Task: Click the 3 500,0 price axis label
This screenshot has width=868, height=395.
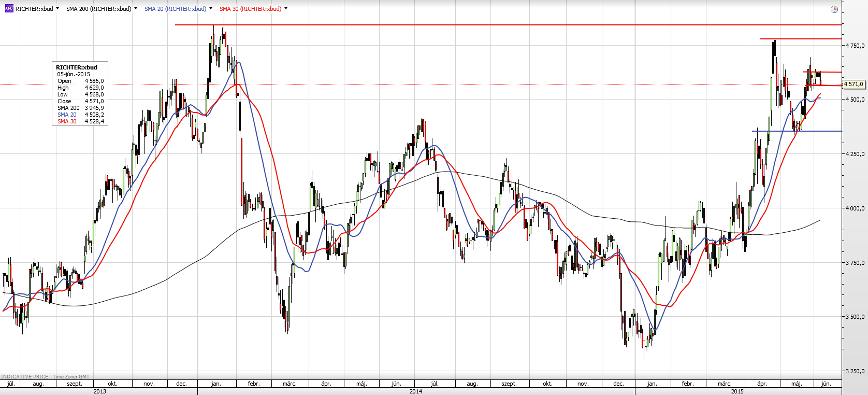Action: pos(855,317)
